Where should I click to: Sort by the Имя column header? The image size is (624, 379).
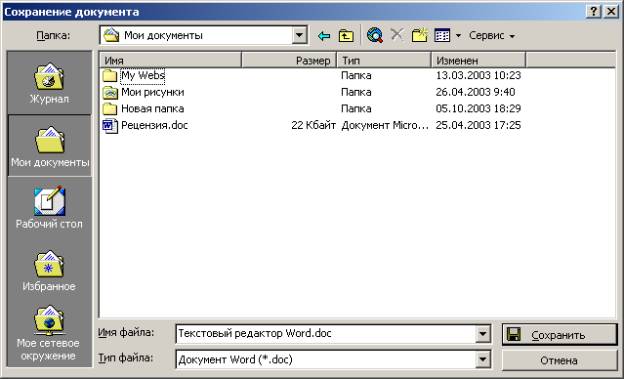pyautogui.click(x=170, y=61)
